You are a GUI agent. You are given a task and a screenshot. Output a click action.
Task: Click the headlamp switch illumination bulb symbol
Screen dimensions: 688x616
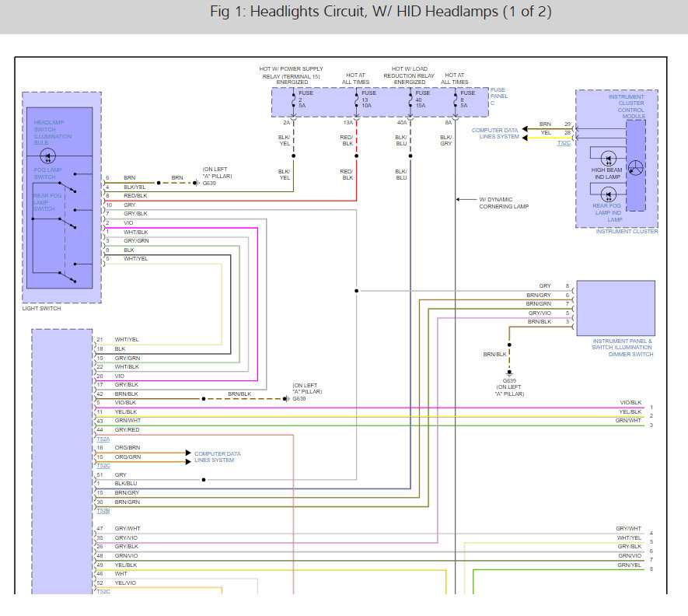(48, 156)
